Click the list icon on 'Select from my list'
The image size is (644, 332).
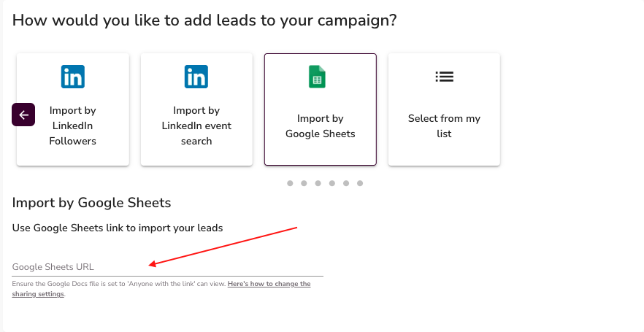(444, 77)
